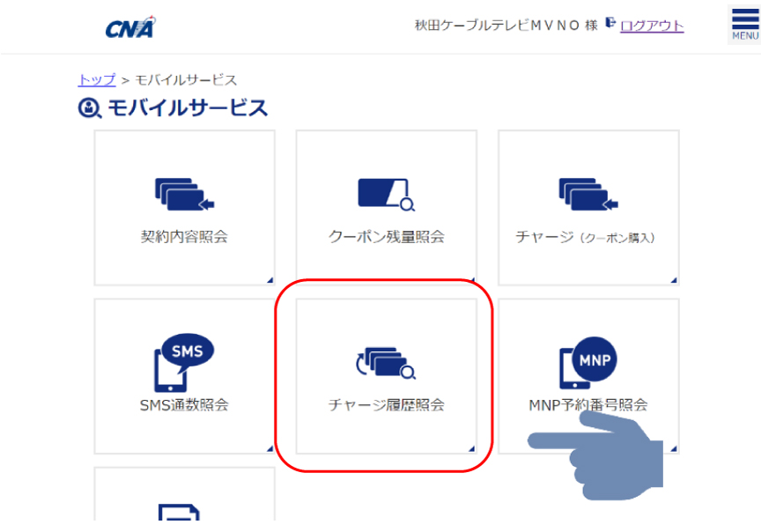This screenshot has height=532, width=761.
Task: Click the ログアウト link
Action: coord(652,26)
